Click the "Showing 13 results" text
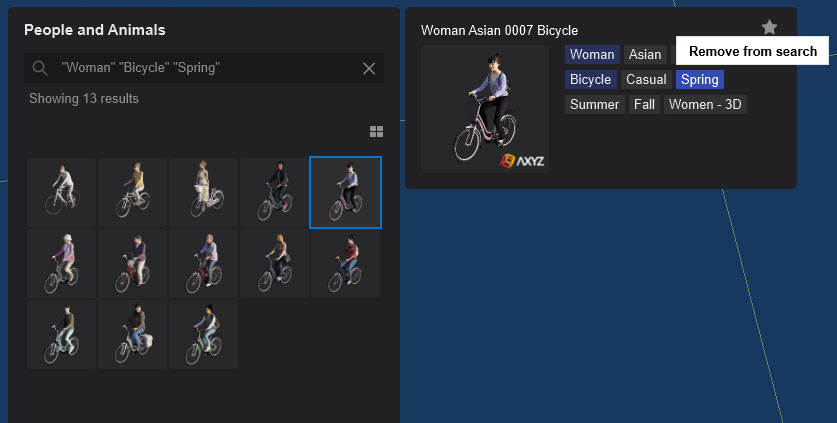 click(x=84, y=98)
